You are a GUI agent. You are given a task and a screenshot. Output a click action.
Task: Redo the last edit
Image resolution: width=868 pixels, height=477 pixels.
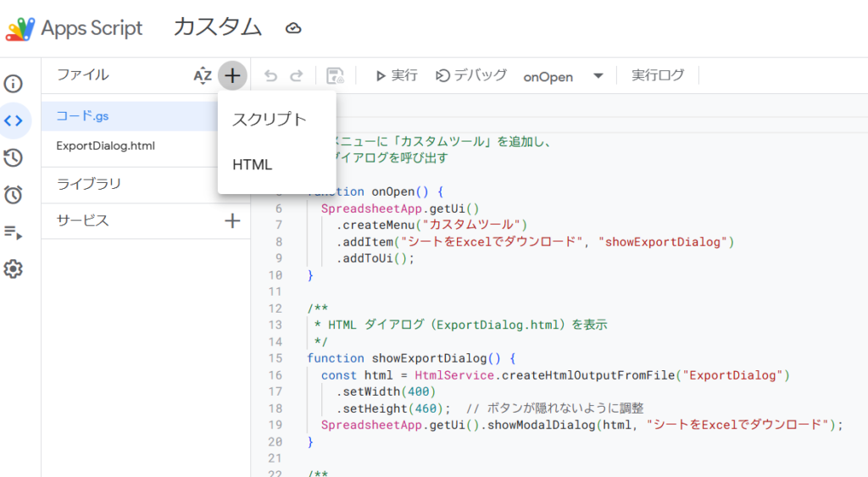(x=297, y=75)
